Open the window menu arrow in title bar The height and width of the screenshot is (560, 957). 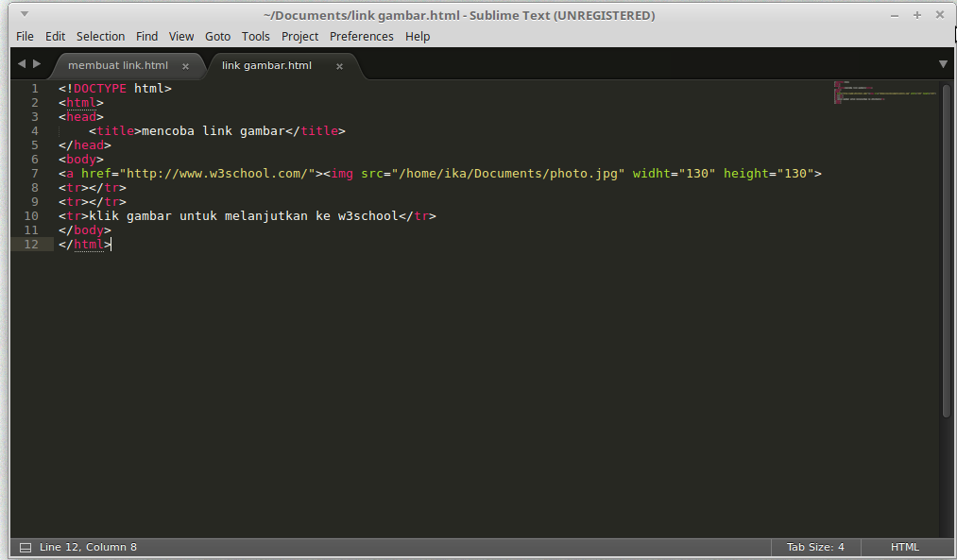[25, 13]
